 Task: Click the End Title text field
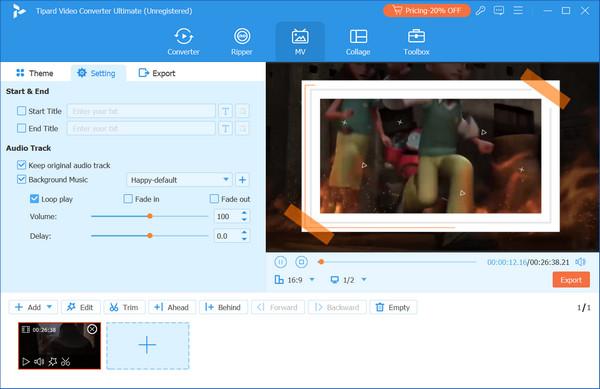coord(141,129)
